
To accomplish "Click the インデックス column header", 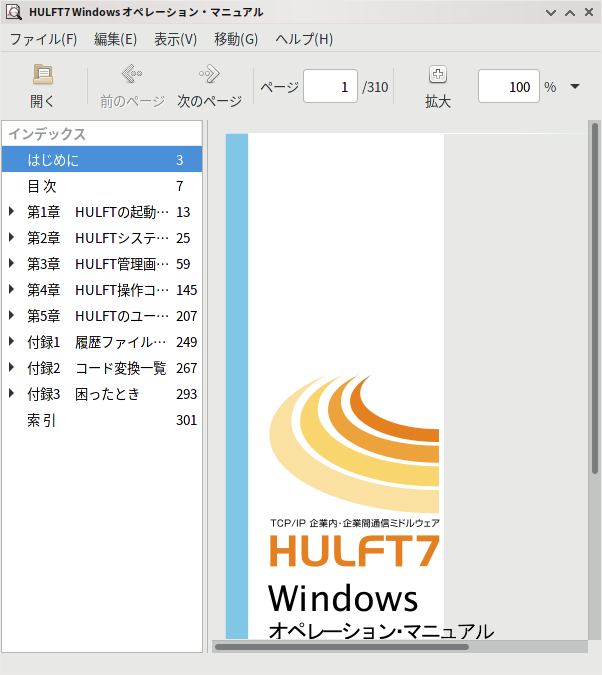I will coord(102,134).
